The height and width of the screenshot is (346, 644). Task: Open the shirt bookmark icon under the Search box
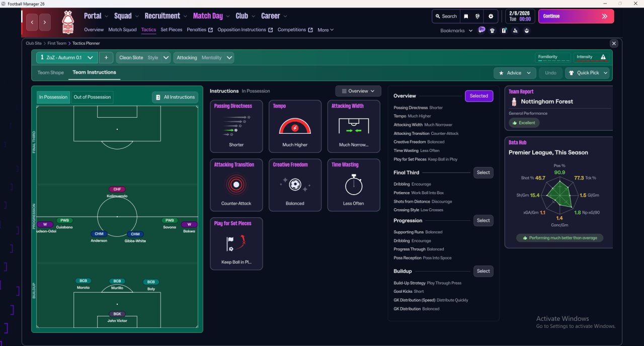(x=492, y=31)
